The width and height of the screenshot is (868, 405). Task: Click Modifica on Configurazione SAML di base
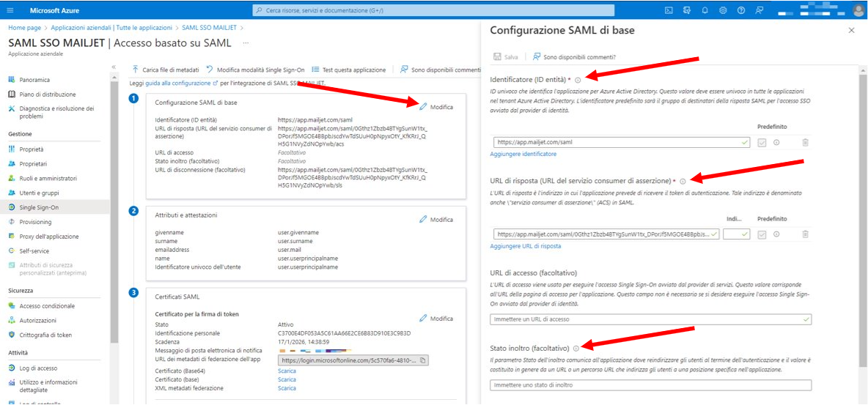436,107
